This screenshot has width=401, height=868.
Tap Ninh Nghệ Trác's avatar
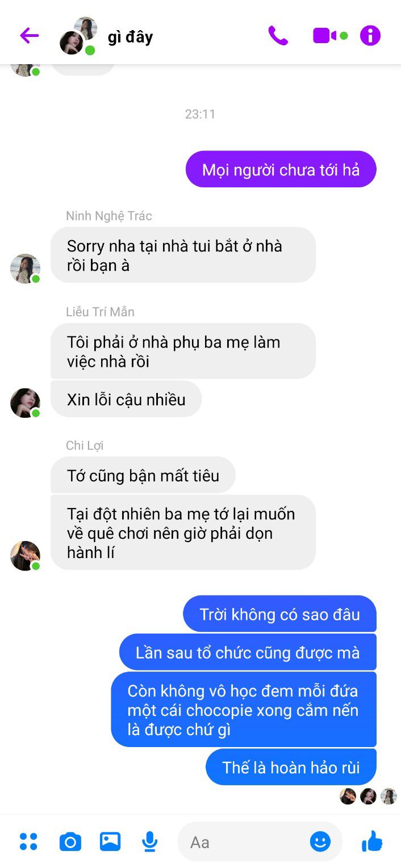25,269
